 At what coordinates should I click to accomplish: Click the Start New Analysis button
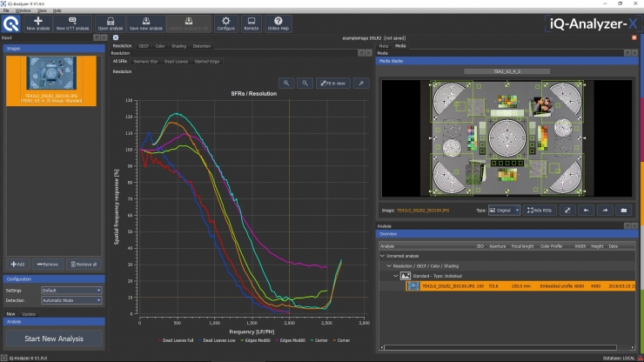(x=54, y=339)
